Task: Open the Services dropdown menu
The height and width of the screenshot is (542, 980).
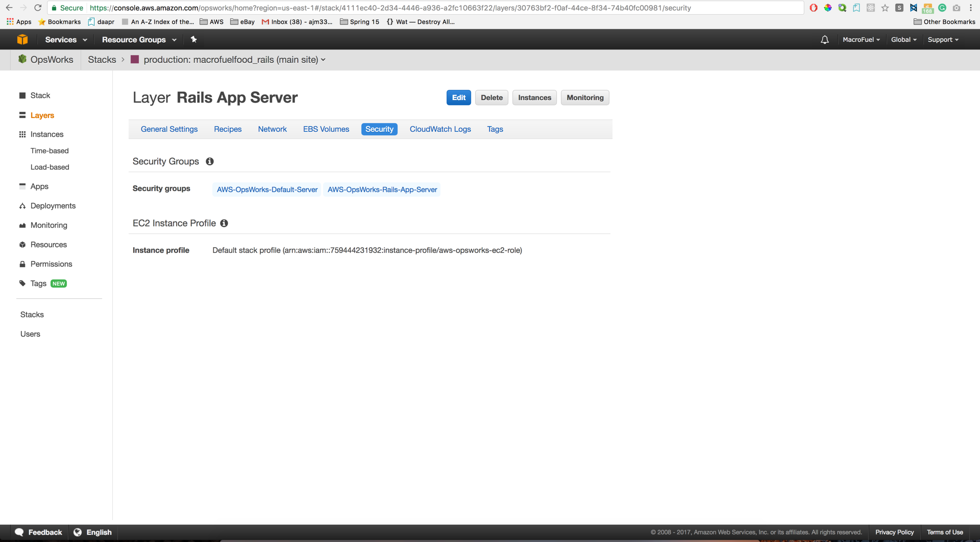Action: tap(66, 40)
